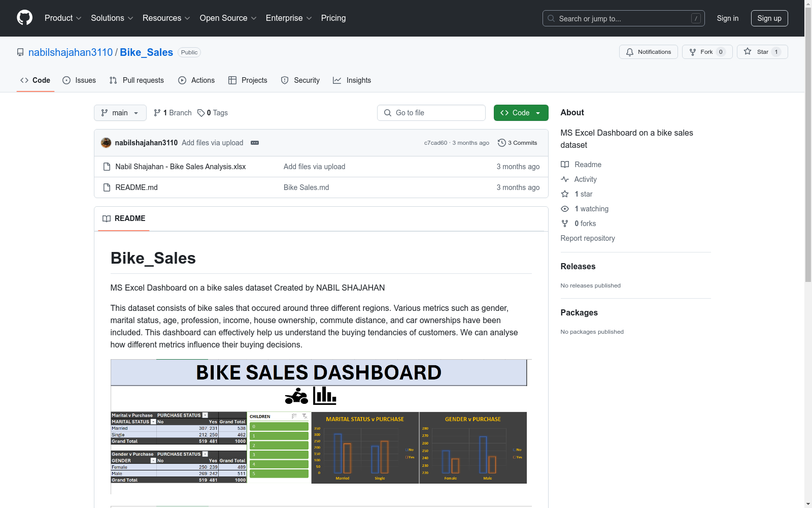Click the branch icon next to 1 Branch
The image size is (812, 508).
(157, 113)
